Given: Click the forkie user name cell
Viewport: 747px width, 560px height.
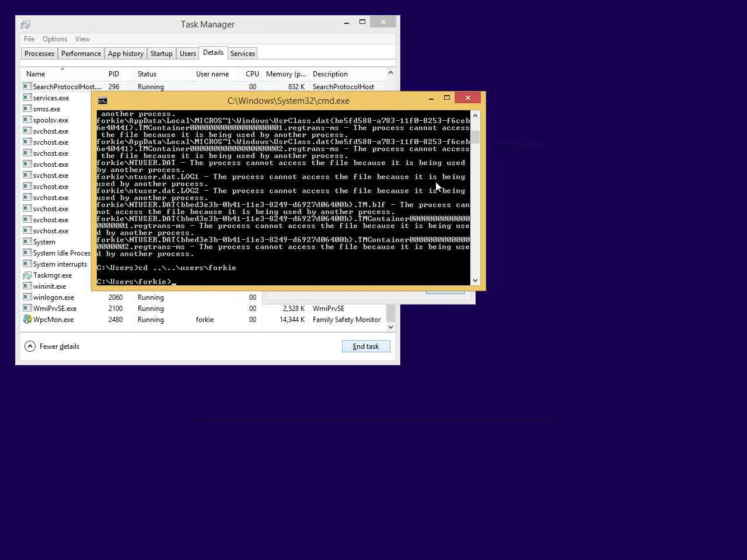Looking at the screenshot, I should (205, 319).
